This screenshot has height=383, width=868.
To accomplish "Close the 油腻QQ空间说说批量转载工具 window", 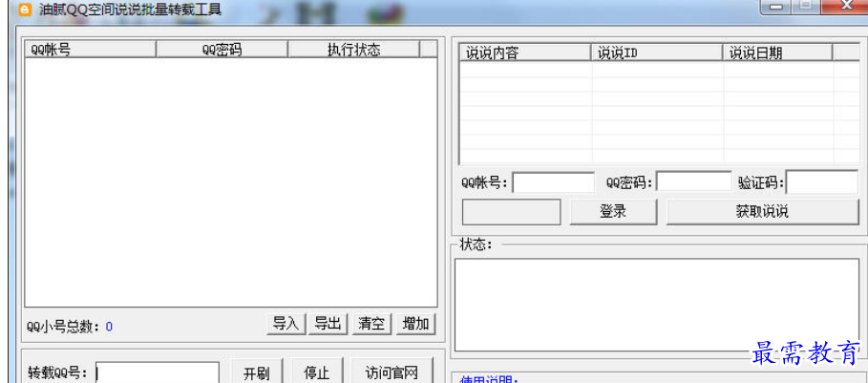I will click(845, 5).
